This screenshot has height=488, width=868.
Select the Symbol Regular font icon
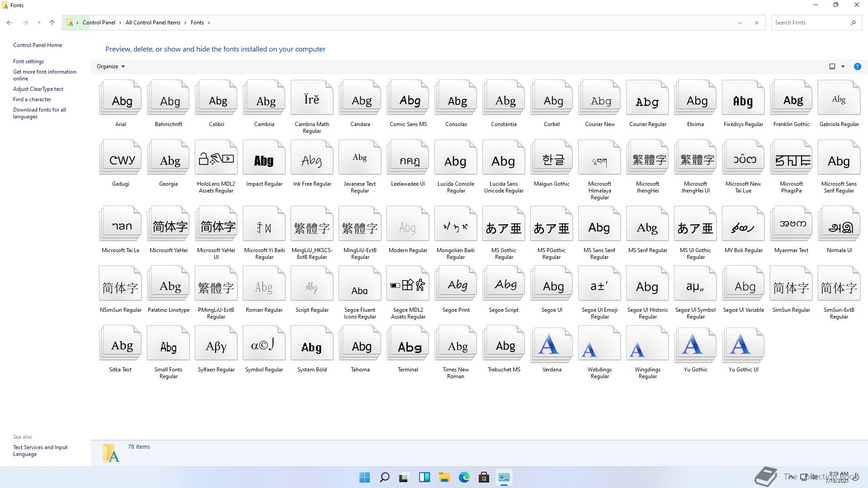(264, 343)
